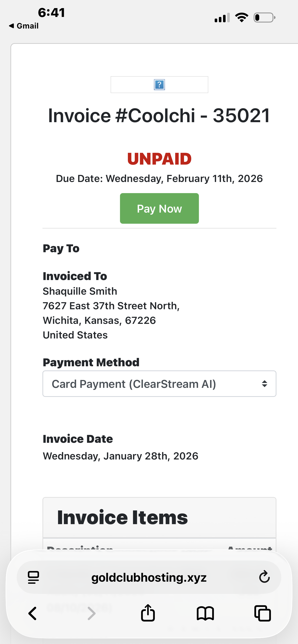298x644 pixels.
Task: Return to the Gmail app
Action: [24, 26]
